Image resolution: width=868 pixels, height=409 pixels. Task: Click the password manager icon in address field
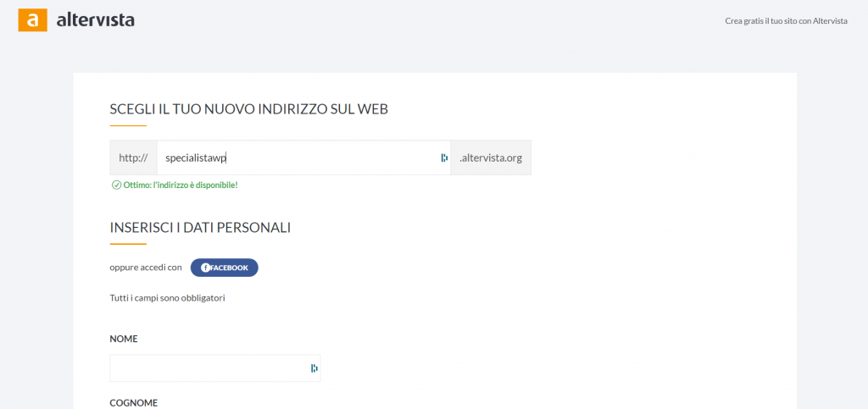444,158
